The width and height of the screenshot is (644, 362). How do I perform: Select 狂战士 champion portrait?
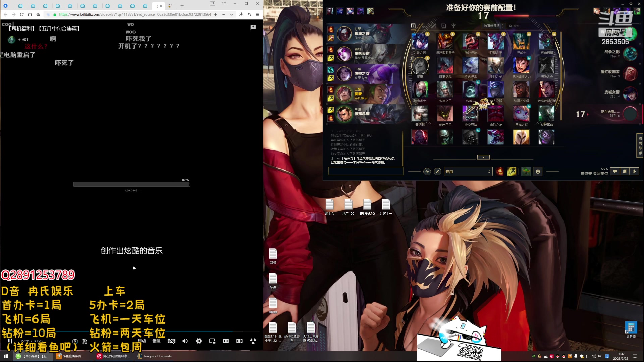click(521, 42)
